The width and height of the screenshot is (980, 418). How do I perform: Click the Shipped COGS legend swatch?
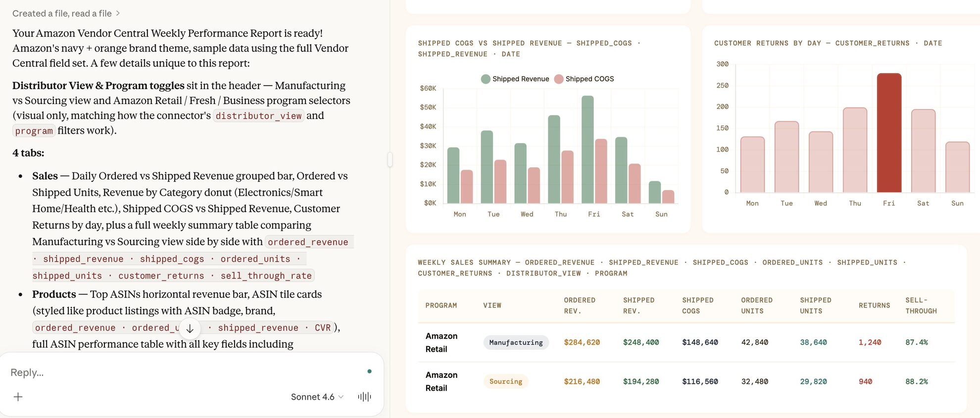pos(559,79)
